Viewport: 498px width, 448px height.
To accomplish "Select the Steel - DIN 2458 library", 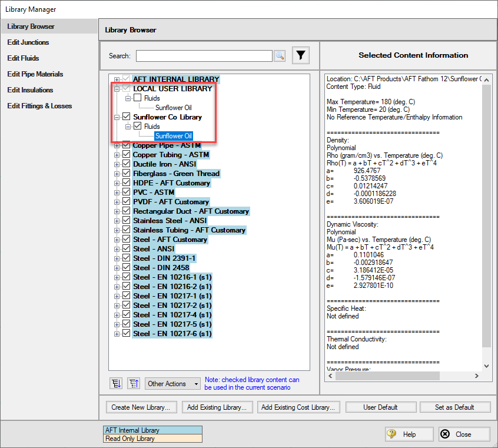I will click(x=161, y=268).
